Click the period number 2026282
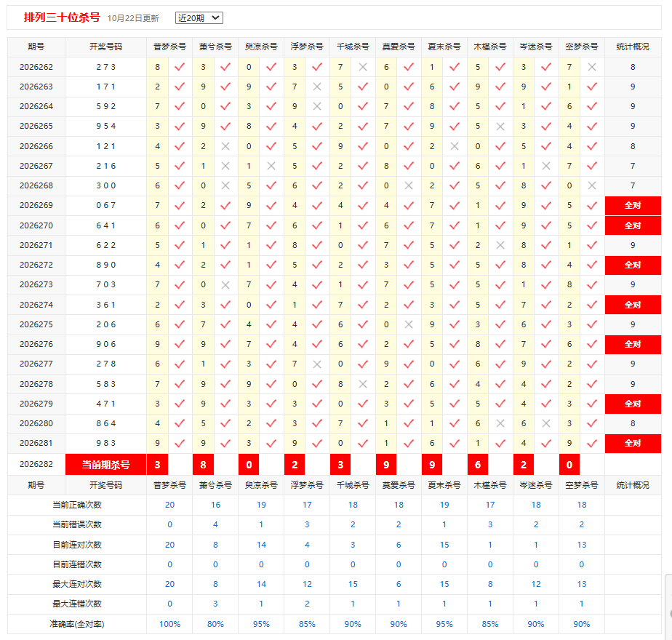The height and width of the screenshot is (640, 672). (36, 464)
